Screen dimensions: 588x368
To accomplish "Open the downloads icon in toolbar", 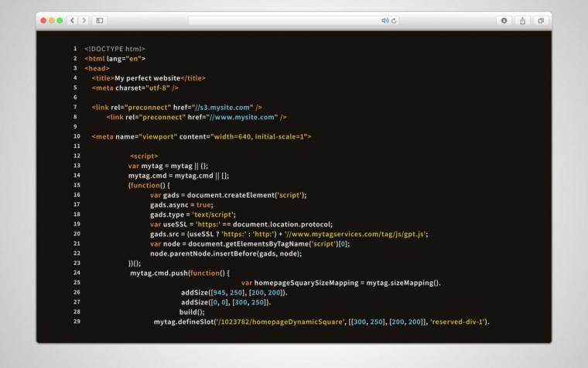I will tap(504, 21).
